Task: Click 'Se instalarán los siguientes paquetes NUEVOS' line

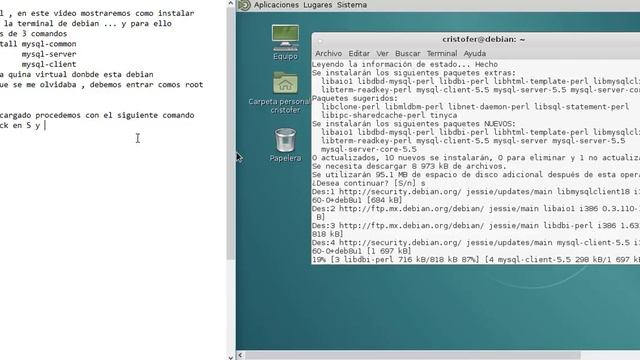Action: 413,124
